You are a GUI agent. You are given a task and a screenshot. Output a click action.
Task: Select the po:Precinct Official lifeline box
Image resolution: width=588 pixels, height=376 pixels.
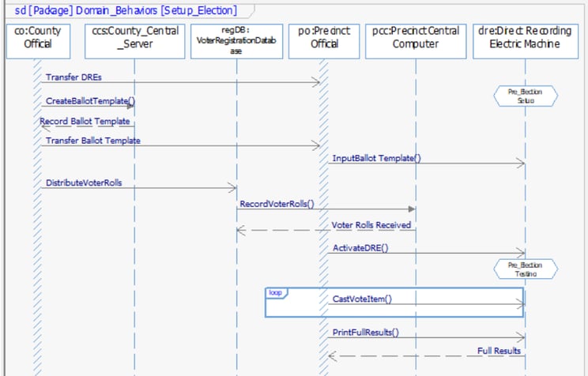(324, 41)
